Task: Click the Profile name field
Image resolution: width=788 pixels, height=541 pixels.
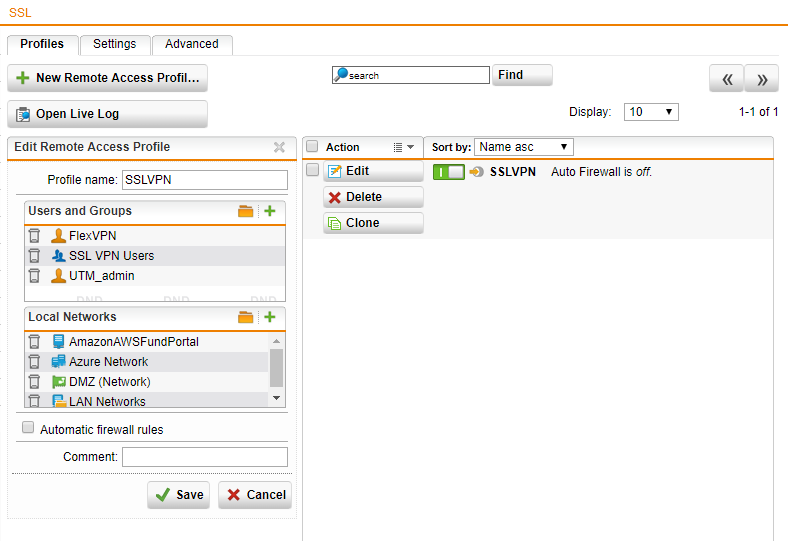Action: 205,180
